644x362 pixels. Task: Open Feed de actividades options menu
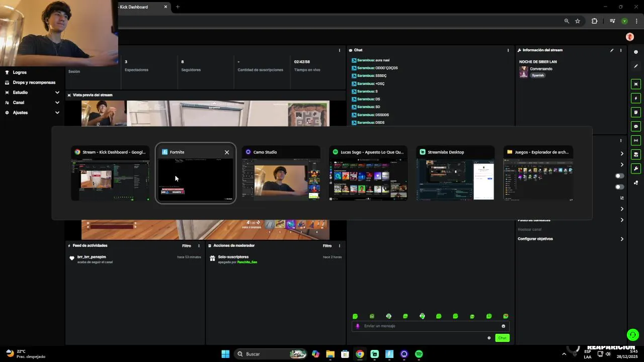[199, 246]
